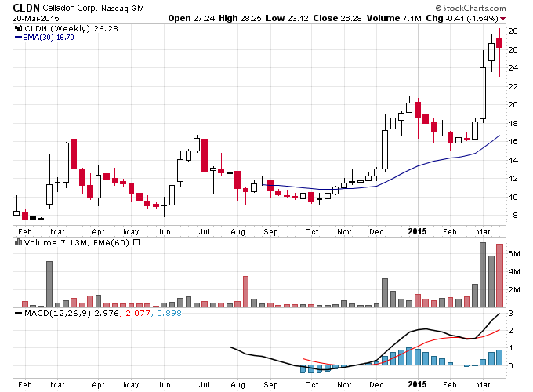Click the Nasdaq GM exchange label

click(122, 8)
